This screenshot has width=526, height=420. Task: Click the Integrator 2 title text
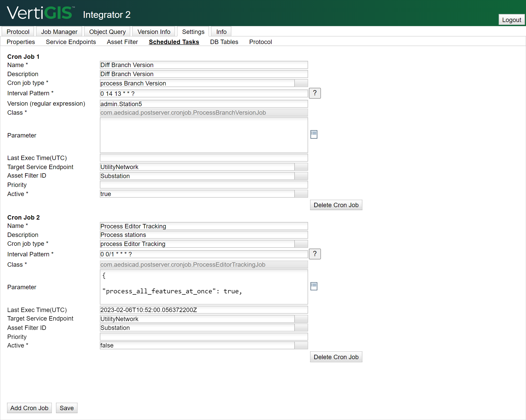tap(106, 15)
